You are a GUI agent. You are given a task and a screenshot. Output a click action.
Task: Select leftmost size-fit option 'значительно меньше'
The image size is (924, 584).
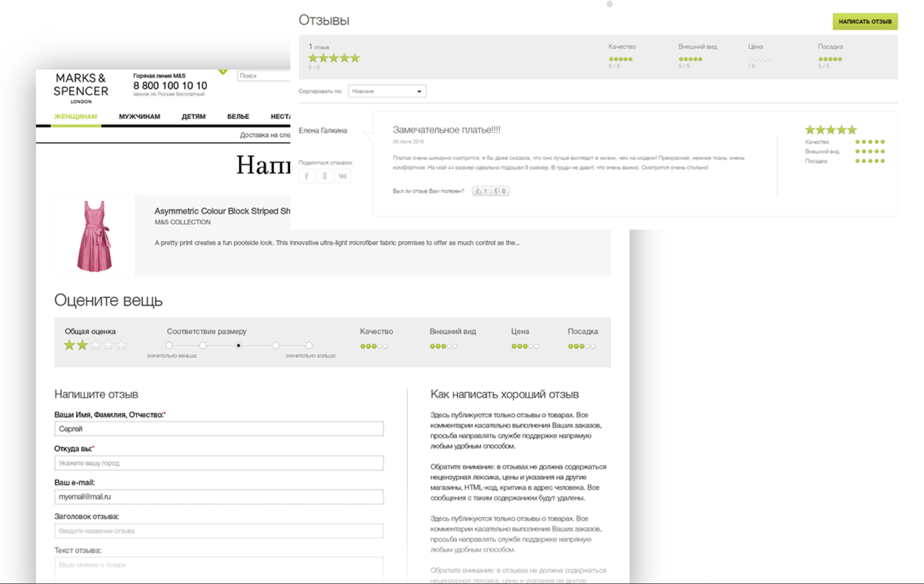coord(169,346)
